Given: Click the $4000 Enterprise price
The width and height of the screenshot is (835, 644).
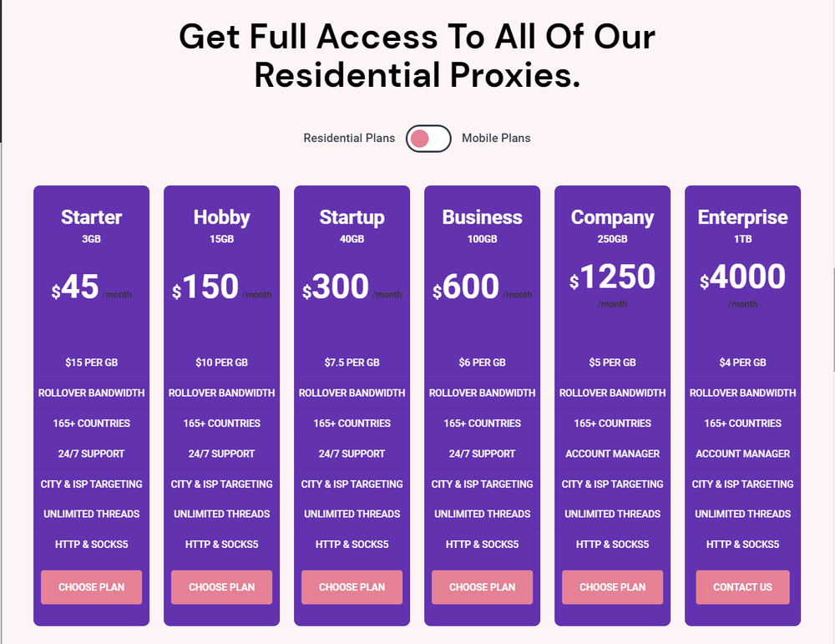Looking at the screenshot, I should (742, 276).
